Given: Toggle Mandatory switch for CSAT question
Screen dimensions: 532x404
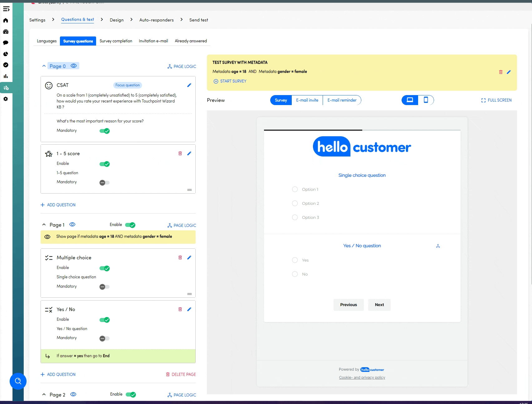Looking at the screenshot, I should click(x=105, y=131).
